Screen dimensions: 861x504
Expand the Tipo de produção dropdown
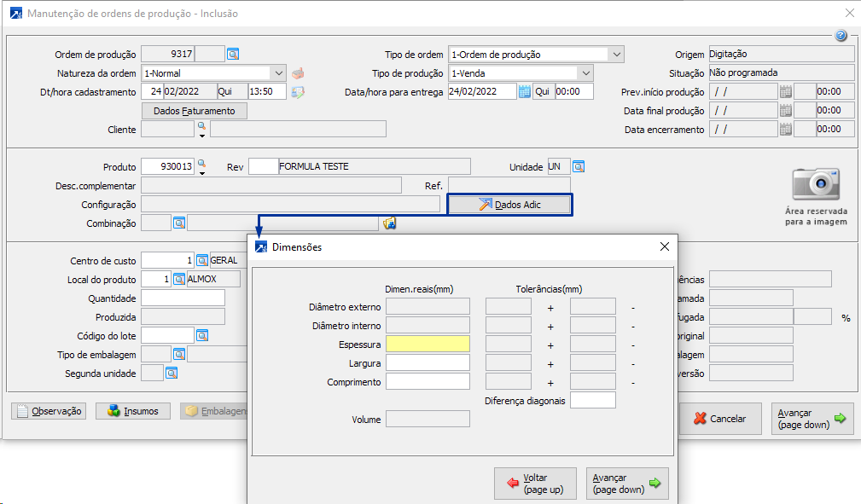tap(585, 73)
